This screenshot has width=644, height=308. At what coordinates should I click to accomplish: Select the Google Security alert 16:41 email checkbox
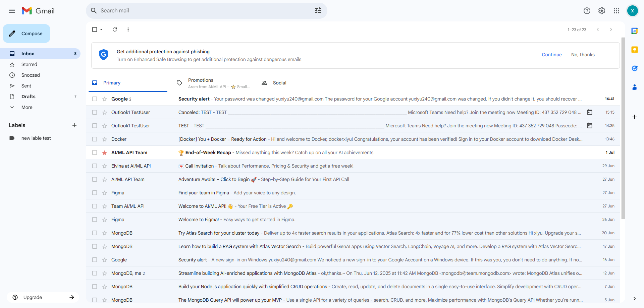95,99
